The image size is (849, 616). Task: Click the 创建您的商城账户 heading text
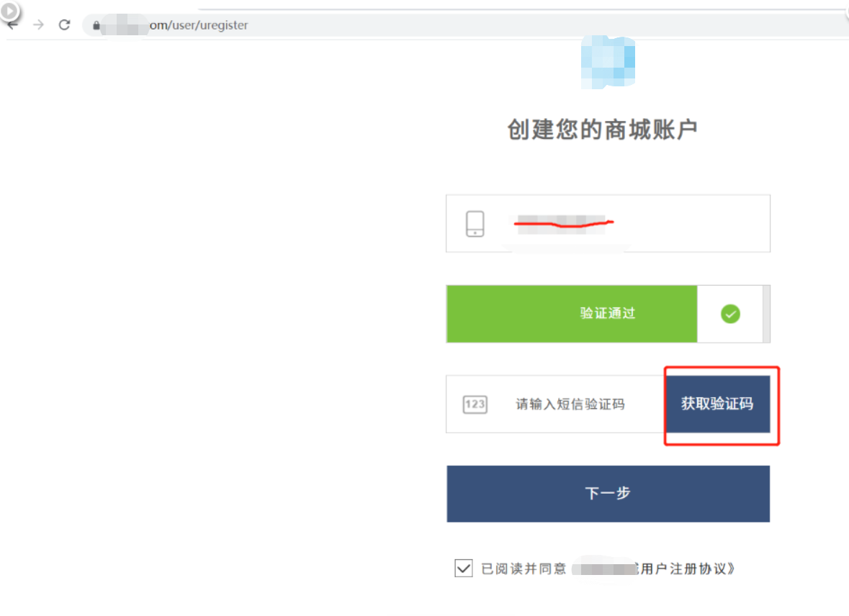[x=602, y=130]
